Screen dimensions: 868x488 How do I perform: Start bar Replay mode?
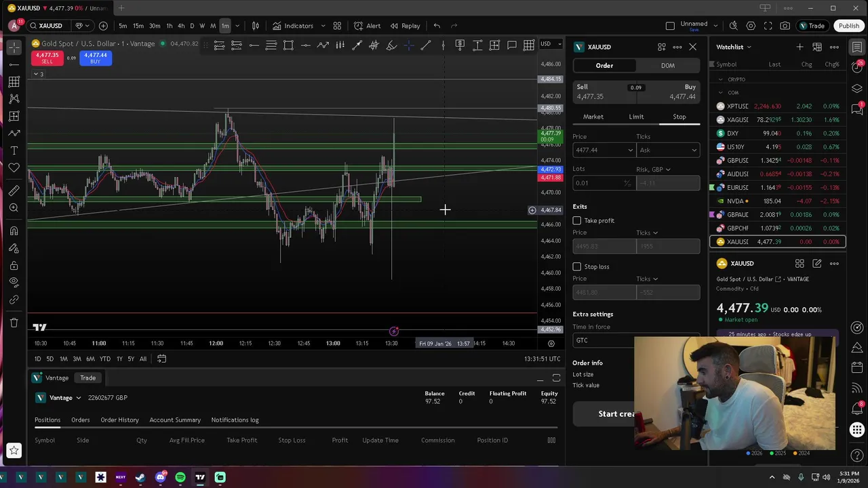[x=405, y=26]
